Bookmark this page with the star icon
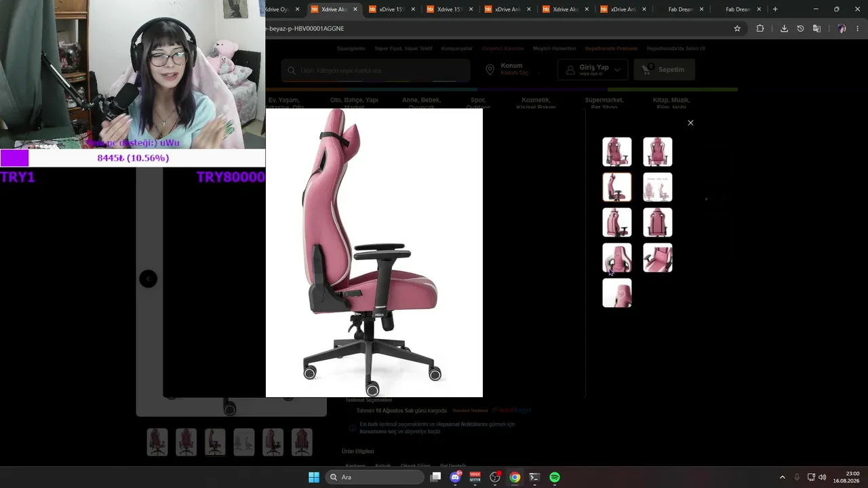 tap(737, 28)
